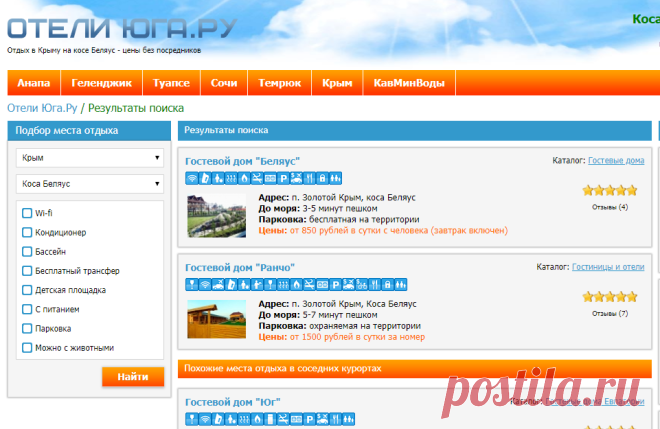The image size is (660, 429).
Task: Open the Темрюк menu tab
Action: [279, 83]
